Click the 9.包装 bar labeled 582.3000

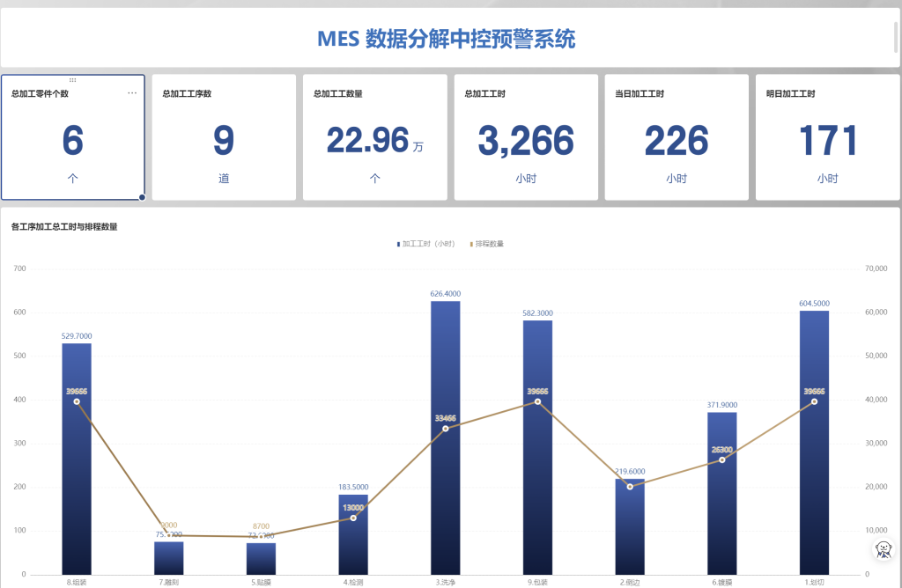click(x=537, y=447)
